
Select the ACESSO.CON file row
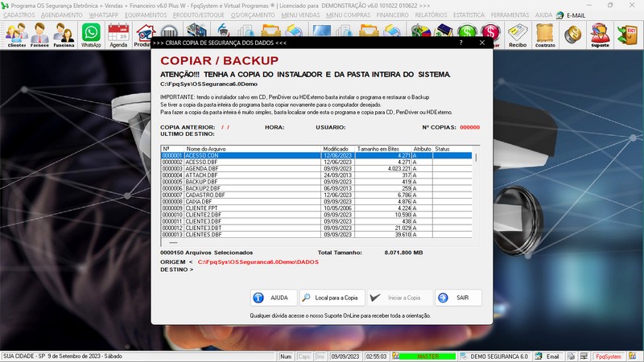pos(316,155)
